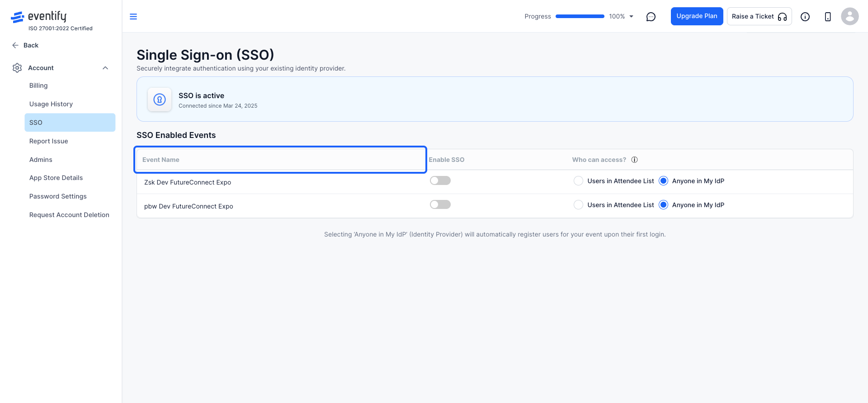Open the progress 100% dropdown arrow
This screenshot has height=403, width=868.
632,16
